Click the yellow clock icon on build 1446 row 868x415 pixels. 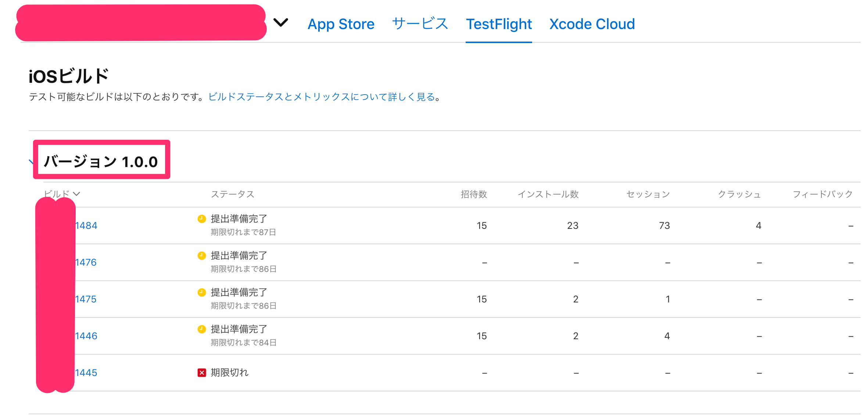tap(201, 329)
